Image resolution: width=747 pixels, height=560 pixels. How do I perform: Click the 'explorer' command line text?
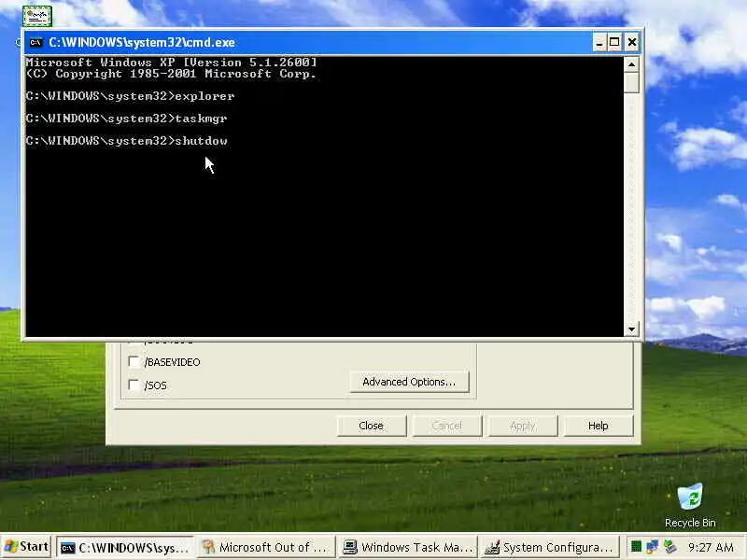(130, 96)
